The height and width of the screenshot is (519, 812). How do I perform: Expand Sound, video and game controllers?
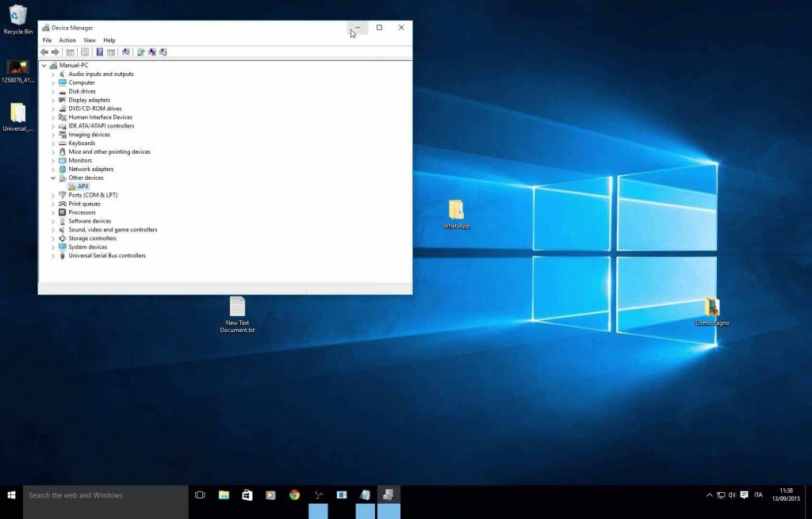tap(53, 230)
